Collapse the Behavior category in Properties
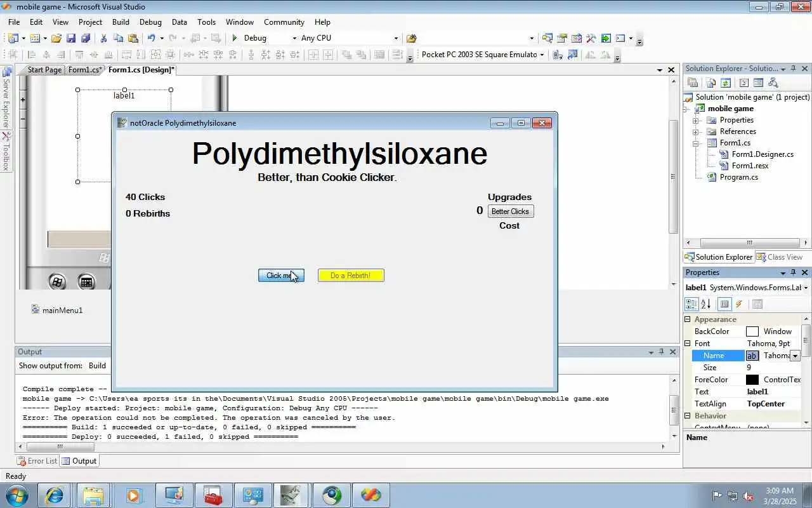The height and width of the screenshot is (508, 812). [x=688, y=416]
